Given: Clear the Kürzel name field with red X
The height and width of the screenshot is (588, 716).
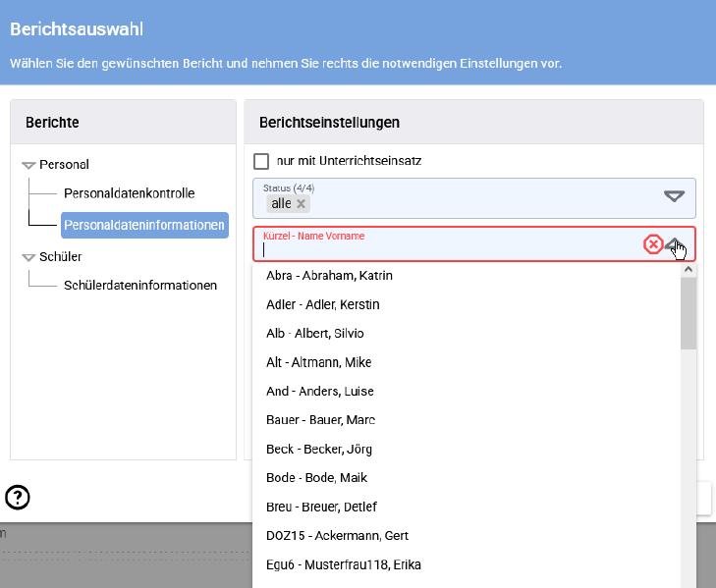Looking at the screenshot, I should tap(652, 244).
